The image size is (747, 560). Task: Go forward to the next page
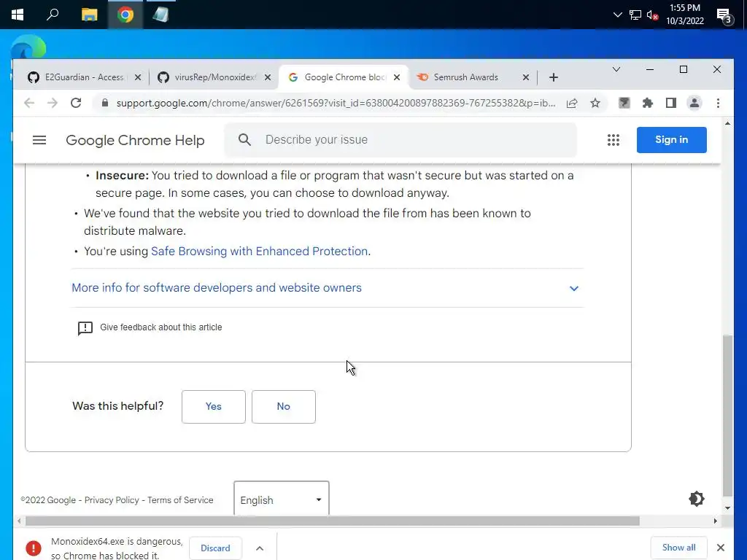pos(53,103)
